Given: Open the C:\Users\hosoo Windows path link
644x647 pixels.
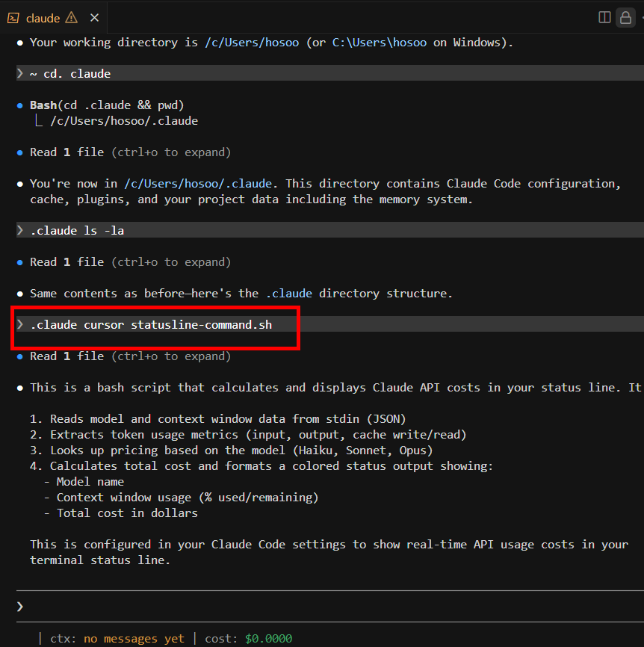Looking at the screenshot, I should coord(380,43).
